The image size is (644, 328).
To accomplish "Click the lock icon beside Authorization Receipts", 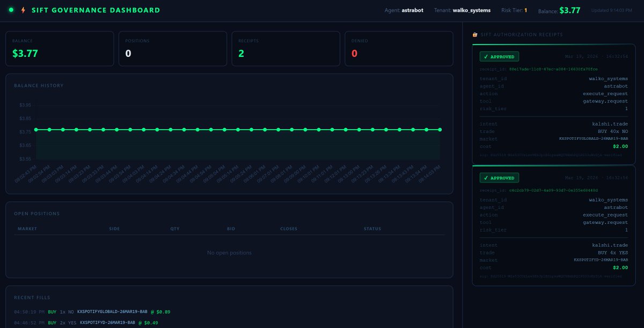I will pos(474,34).
